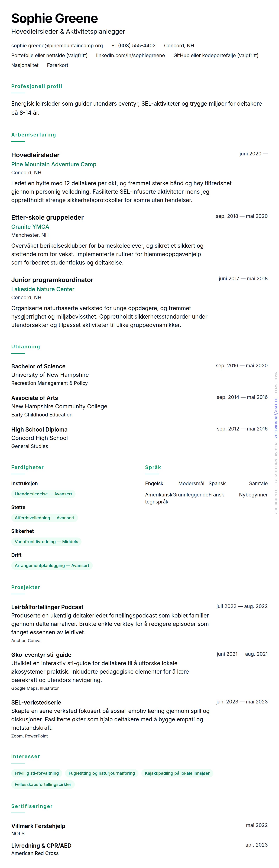Open the linkedin.com/in/sophiegreene link
Image resolution: width=279 pixels, height=868 pixels.
pyautogui.click(x=130, y=55)
